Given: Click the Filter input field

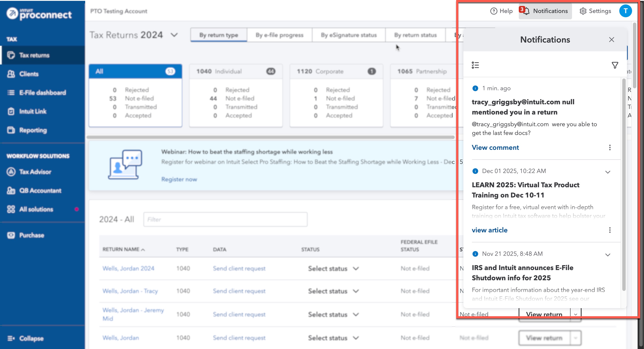Looking at the screenshot, I should (226, 219).
